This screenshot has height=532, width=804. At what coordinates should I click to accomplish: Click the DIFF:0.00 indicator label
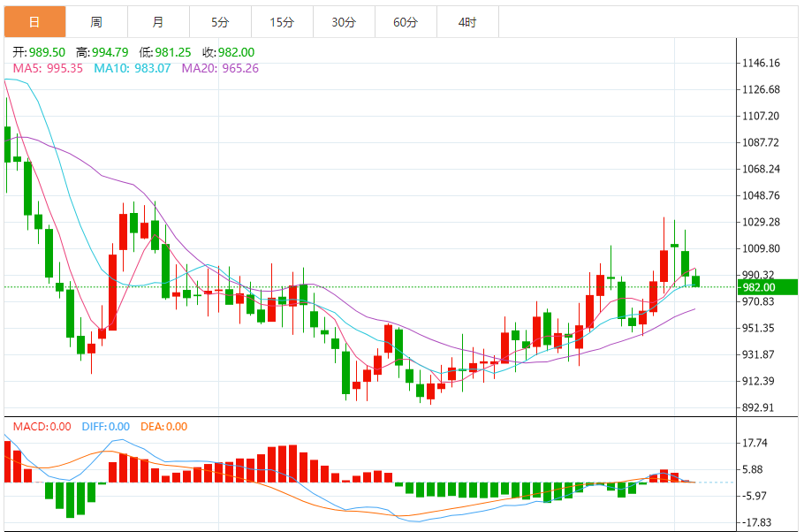click(x=106, y=427)
